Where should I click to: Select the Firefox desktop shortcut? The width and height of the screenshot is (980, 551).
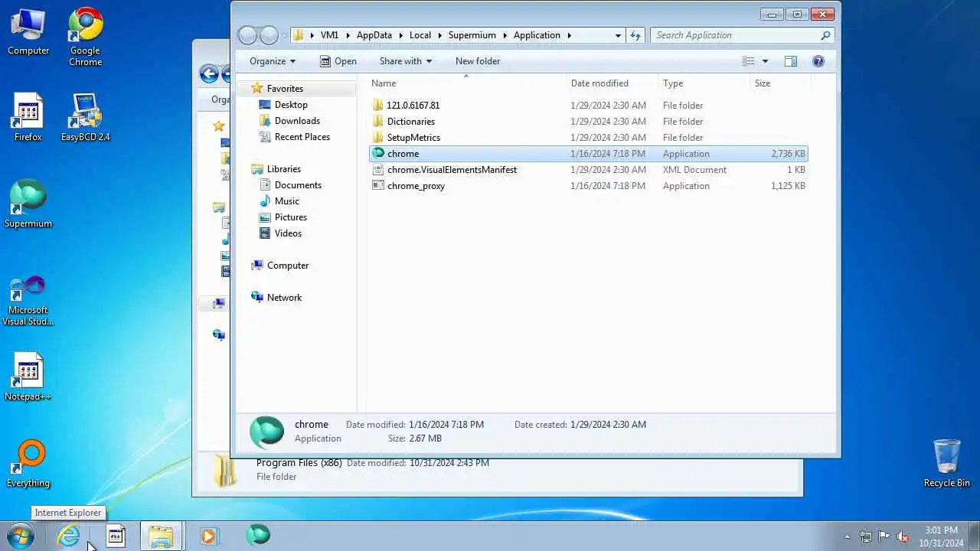pyautogui.click(x=28, y=118)
